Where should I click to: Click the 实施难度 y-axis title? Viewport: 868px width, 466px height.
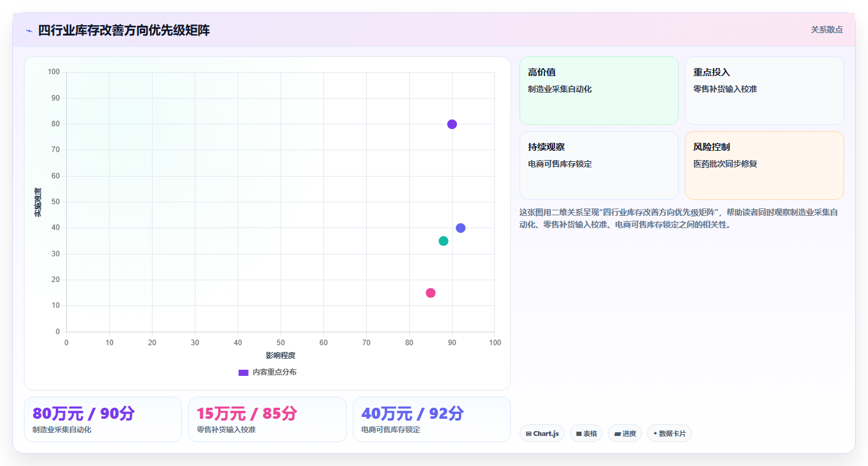pos(38,202)
